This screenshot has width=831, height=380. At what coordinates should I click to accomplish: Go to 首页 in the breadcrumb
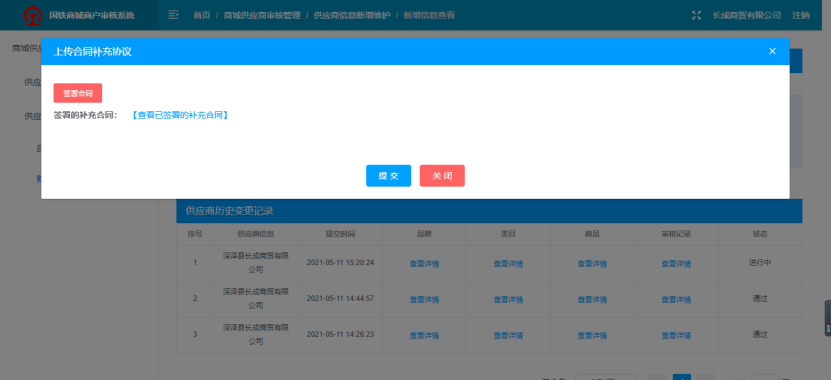[x=202, y=15]
